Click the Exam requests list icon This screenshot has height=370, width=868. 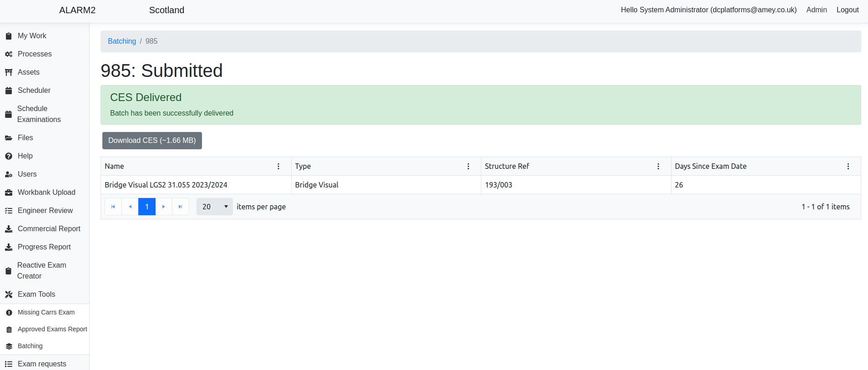tap(9, 364)
